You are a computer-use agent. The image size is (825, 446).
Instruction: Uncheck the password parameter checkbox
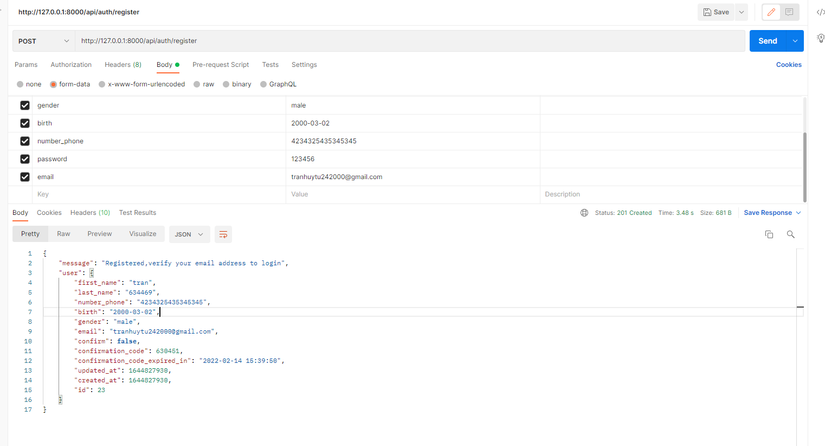click(x=25, y=159)
